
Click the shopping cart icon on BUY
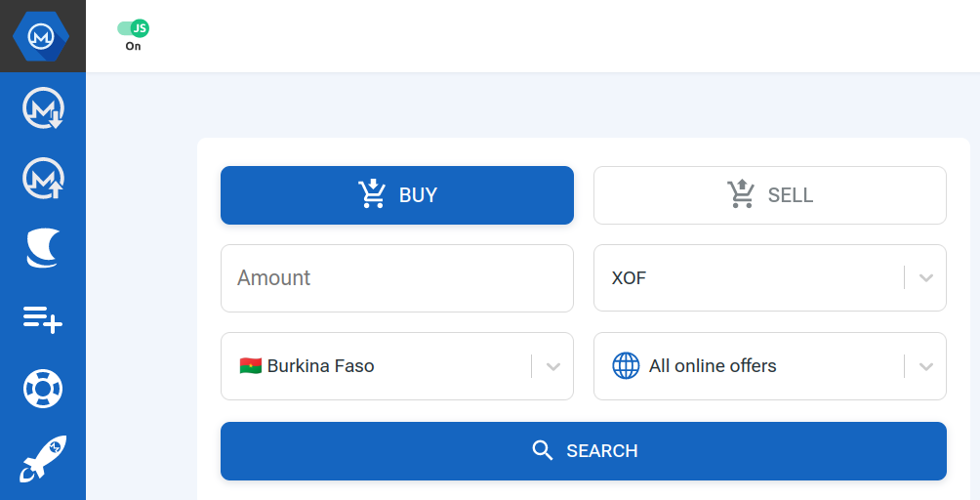point(372,194)
